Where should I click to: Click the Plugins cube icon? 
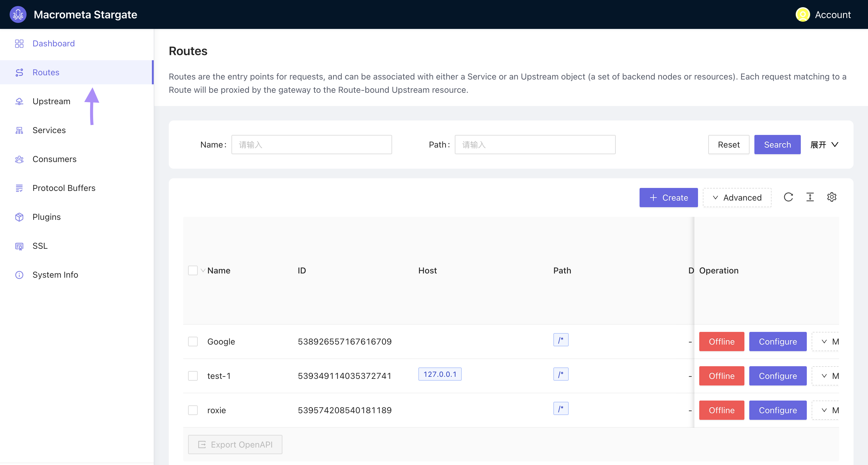pos(19,217)
